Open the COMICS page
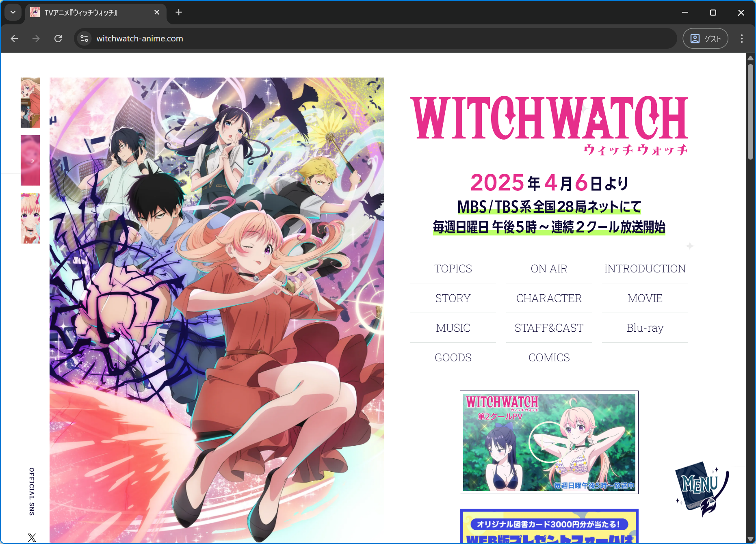 coord(549,358)
